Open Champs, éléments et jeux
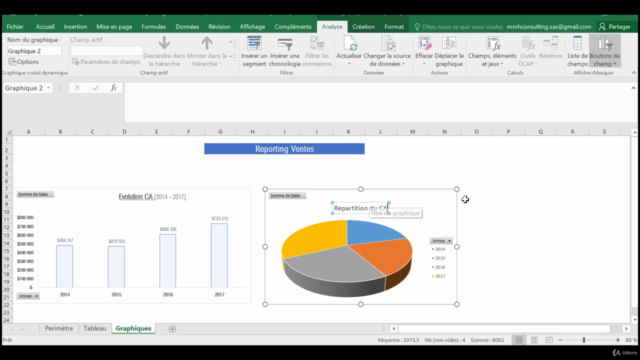 click(x=492, y=51)
